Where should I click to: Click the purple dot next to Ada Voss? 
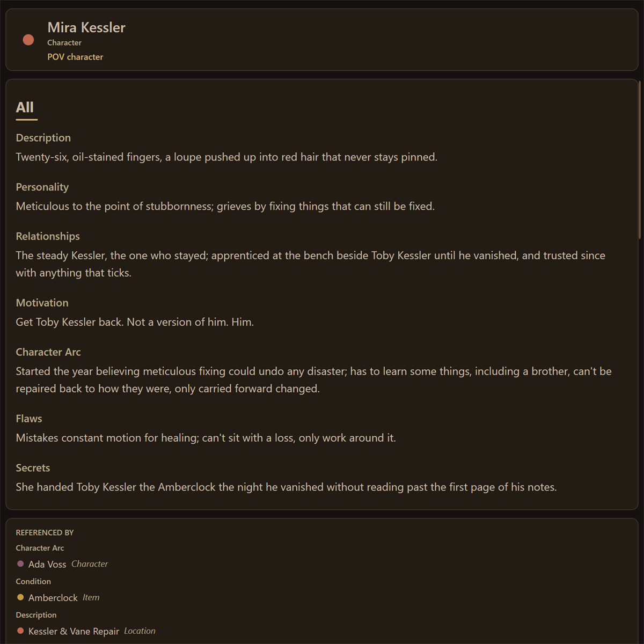20,564
